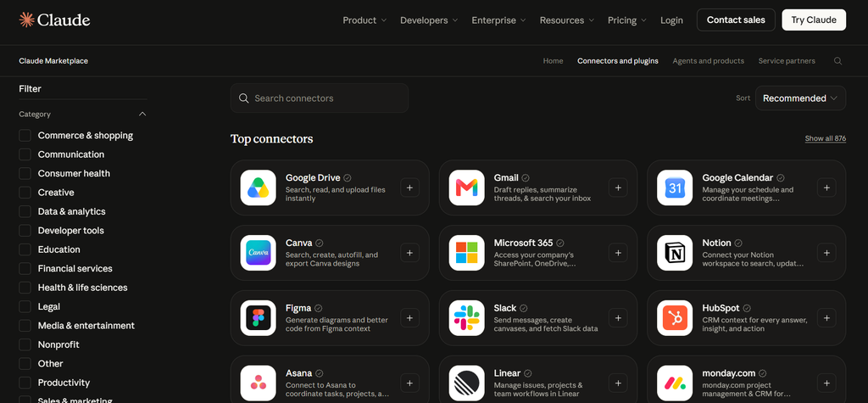Open the Google Drive connector title
Screen dimensions: 868x403
[313, 178]
